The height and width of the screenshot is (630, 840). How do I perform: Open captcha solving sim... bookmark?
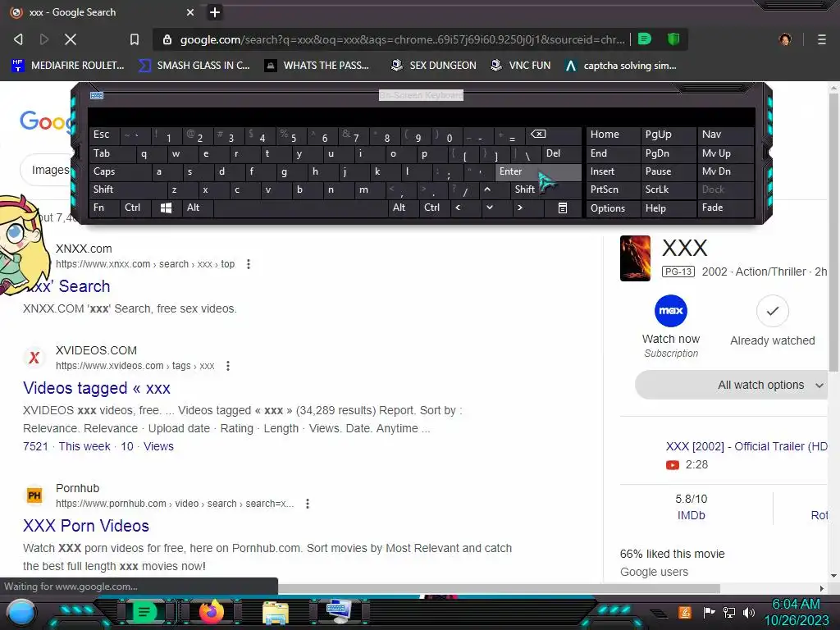point(620,66)
